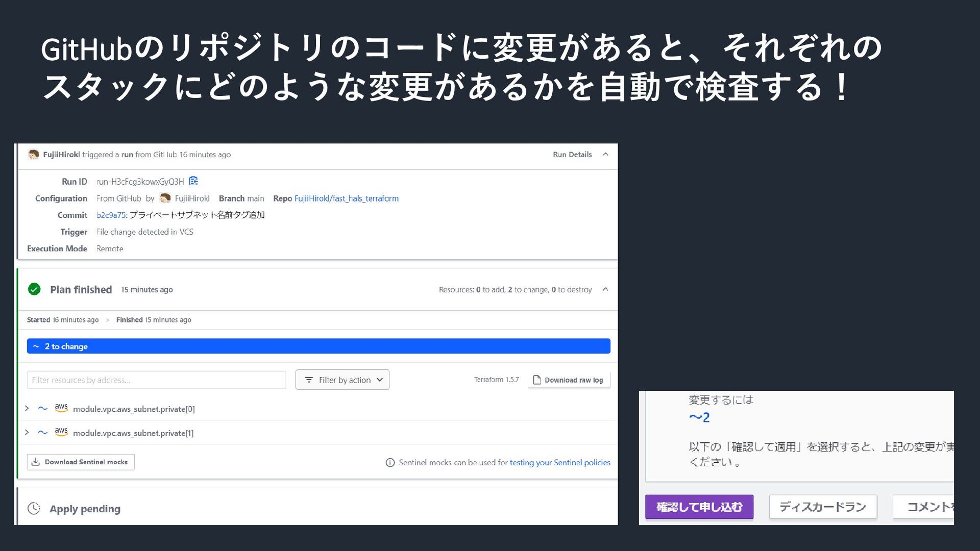Open the FujiiHirokl/fast_hals_terraform repo link
This screenshot has height=551, width=980.
[347, 198]
